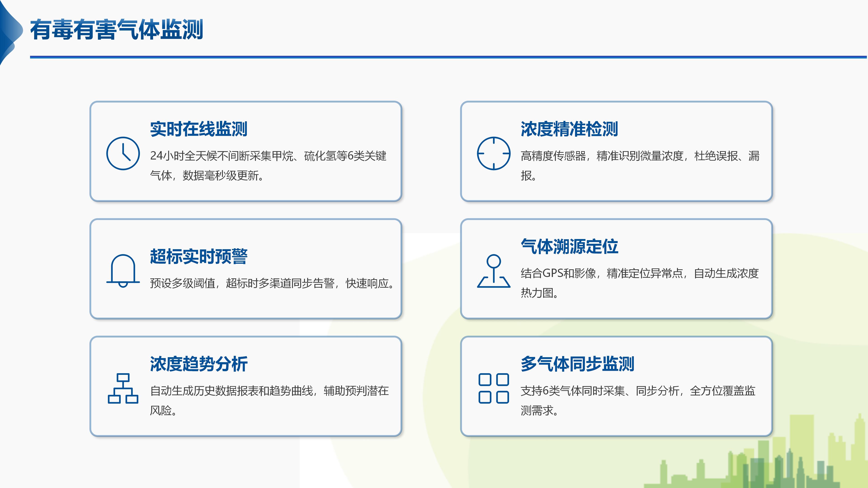Click the bell icon beside 超标实时预警
This screenshot has width=868, height=488.
click(x=123, y=271)
